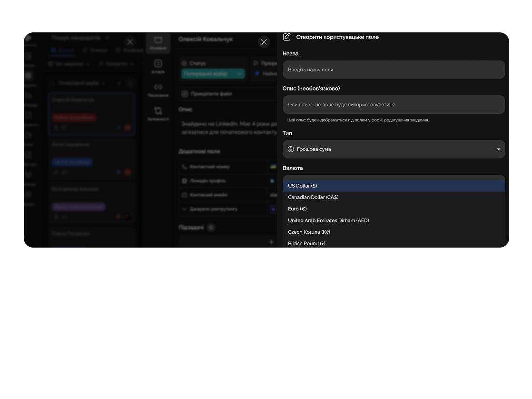The image size is (532, 399).
Task: Click the plus icon to add subtask
Action: coord(271,242)
